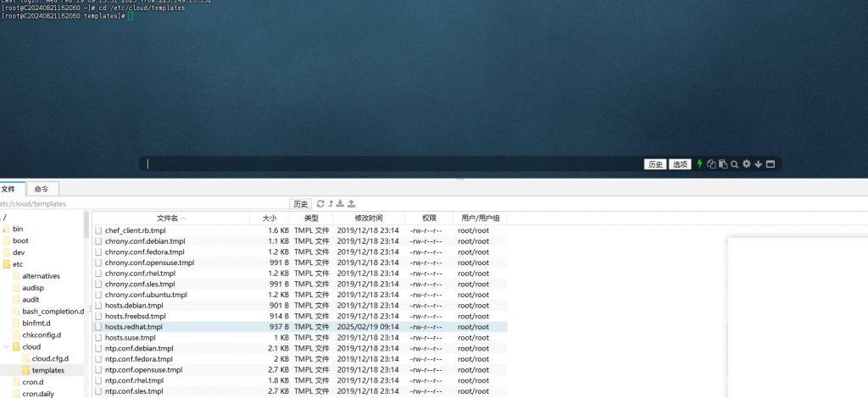Open terminal settings gear icon
This screenshot has width=868, height=398.
[x=746, y=163]
